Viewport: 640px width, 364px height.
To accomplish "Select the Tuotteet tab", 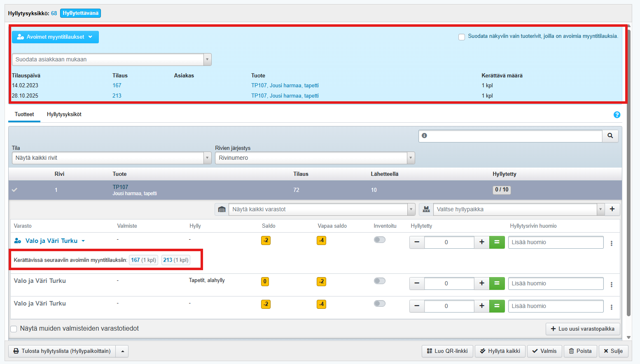I will (24, 114).
